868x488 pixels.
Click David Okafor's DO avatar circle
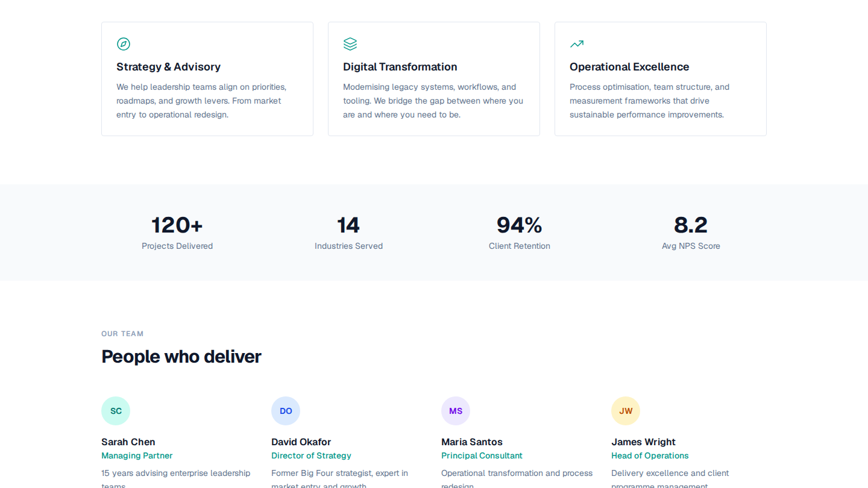click(x=286, y=410)
